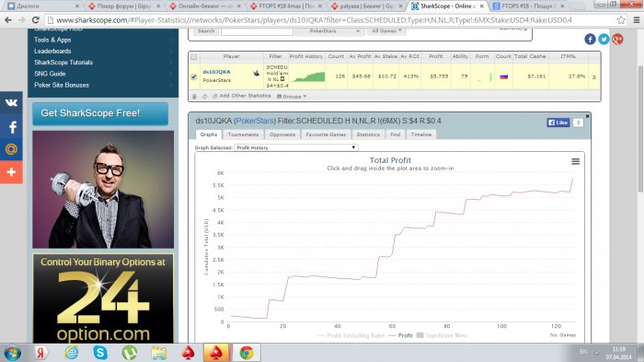This screenshot has height=362, width=644.
Task: Click the 24option.com advertisement banner
Action: 103,298
